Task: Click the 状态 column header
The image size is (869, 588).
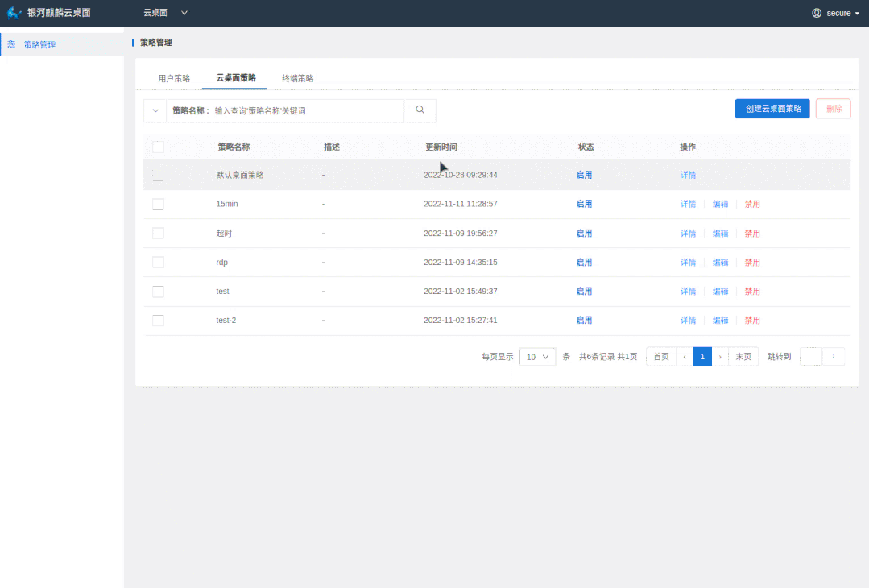Action: 586,147
